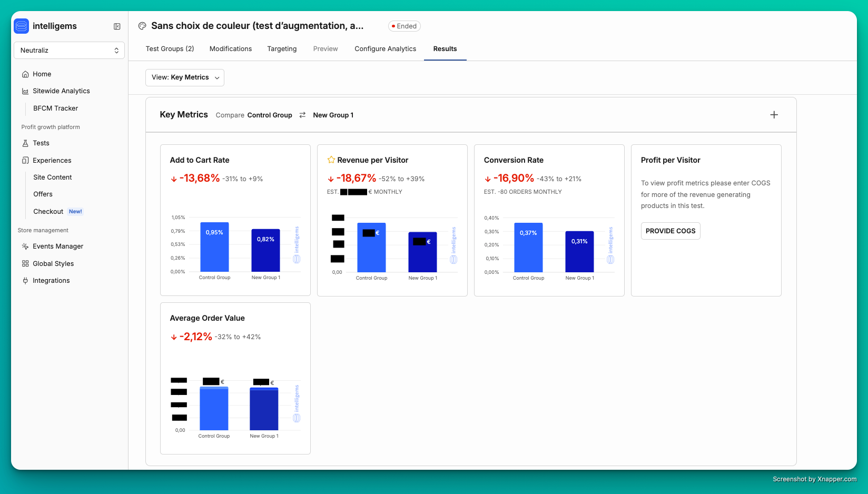
Task: Click the Integrations plug icon
Action: 25,281
